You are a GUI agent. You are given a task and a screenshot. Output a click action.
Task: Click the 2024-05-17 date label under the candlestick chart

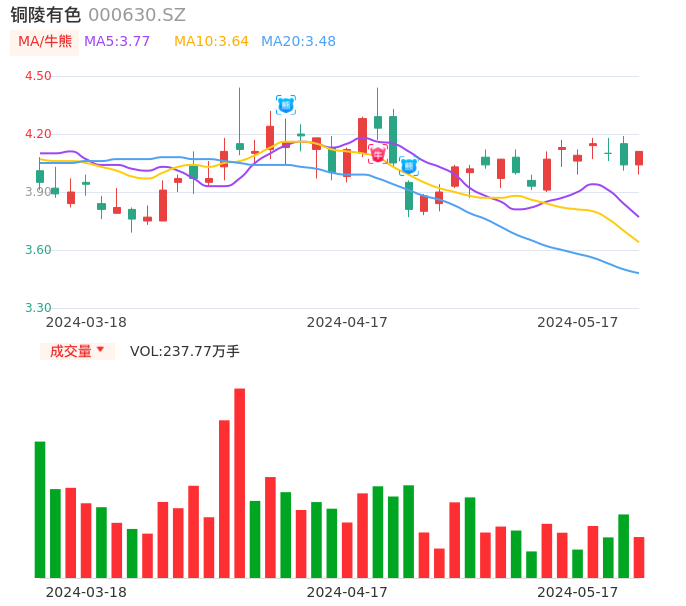[x=577, y=322]
